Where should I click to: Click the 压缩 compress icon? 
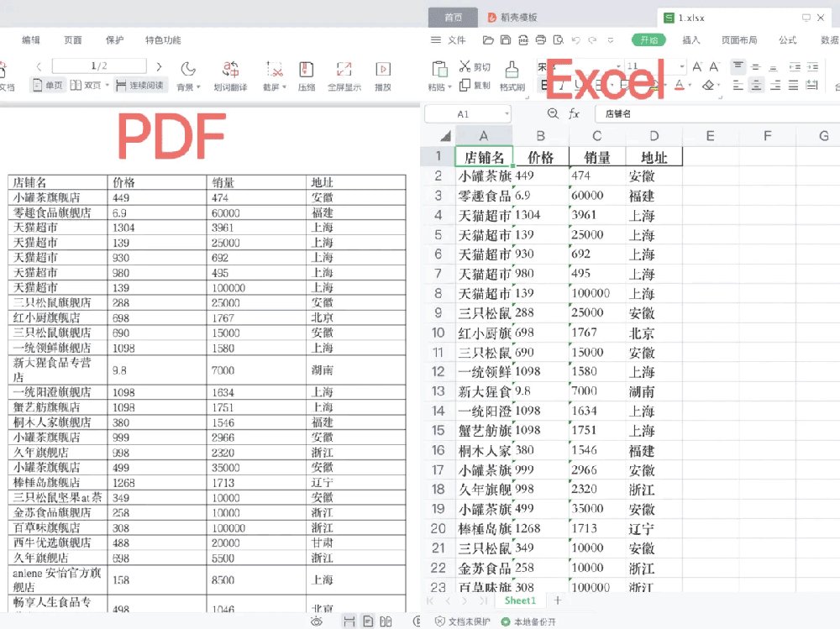[x=307, y=76]
